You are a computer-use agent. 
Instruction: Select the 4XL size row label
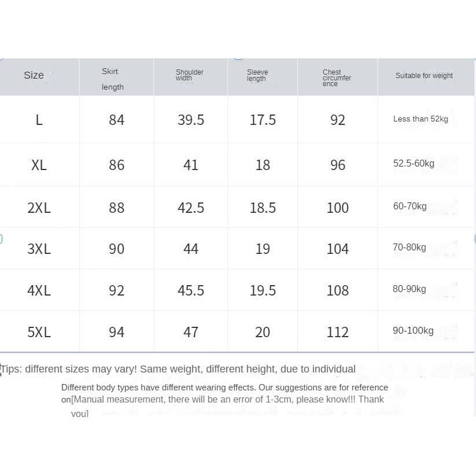[x=39, y=290]
